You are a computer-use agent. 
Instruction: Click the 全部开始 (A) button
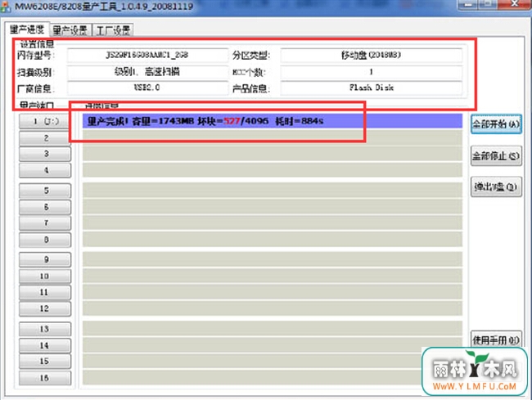[x=496, y=124]
